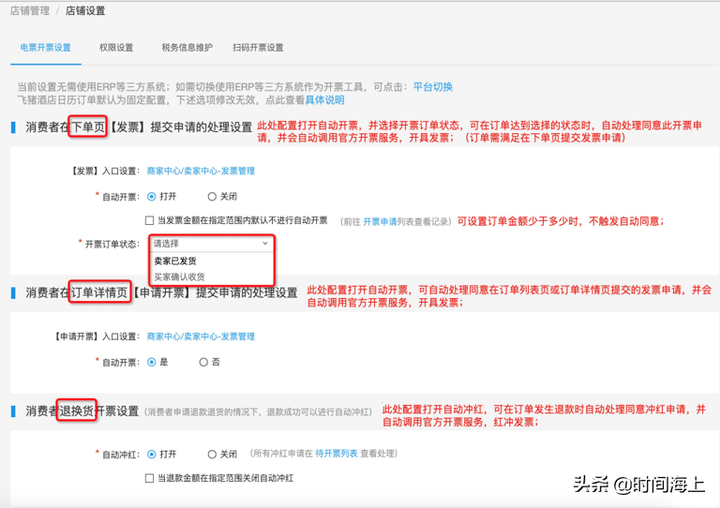Click the 平台切换 link

433,87
